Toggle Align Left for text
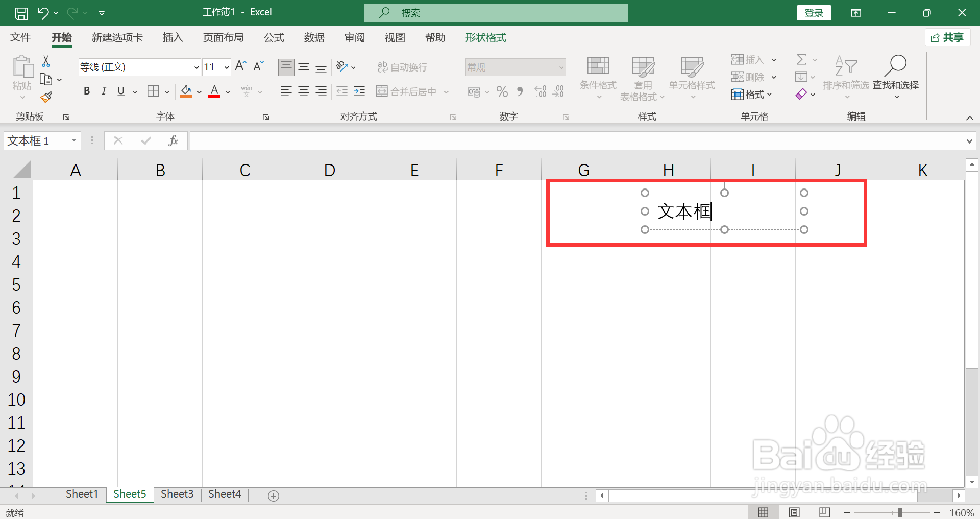980x519 pixels. (x=286, y=91)
